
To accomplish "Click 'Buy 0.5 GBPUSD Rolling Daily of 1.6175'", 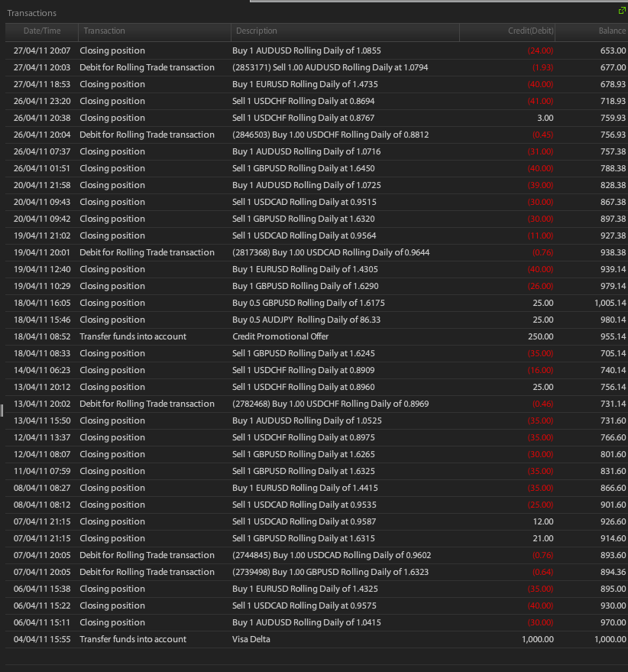I will [309, 303].
